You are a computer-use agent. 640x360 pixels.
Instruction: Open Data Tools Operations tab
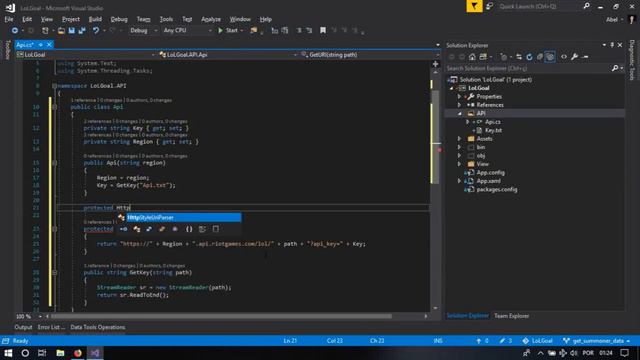[98, 327]
